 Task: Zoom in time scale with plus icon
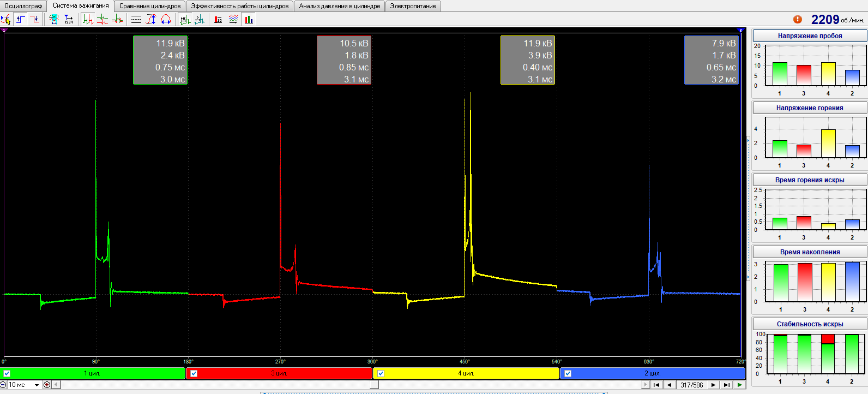[47, 385]
